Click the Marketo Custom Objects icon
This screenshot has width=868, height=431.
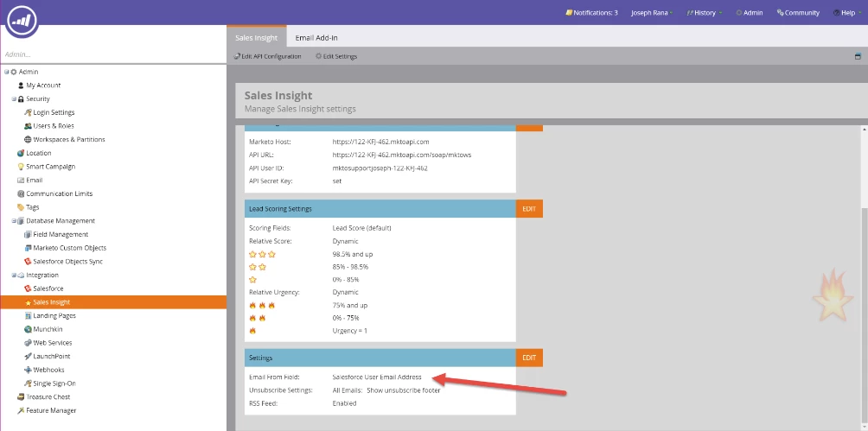coord(28,248)
